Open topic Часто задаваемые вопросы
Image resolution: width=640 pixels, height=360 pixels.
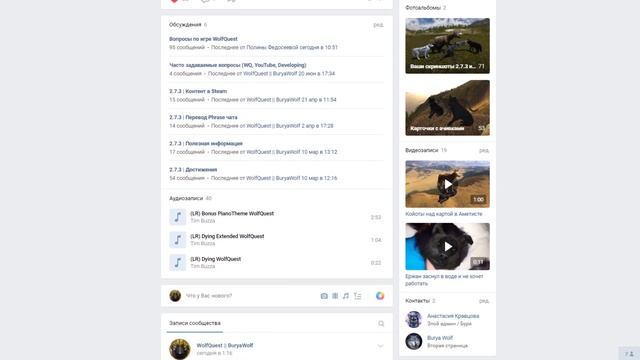click(238, 65)
